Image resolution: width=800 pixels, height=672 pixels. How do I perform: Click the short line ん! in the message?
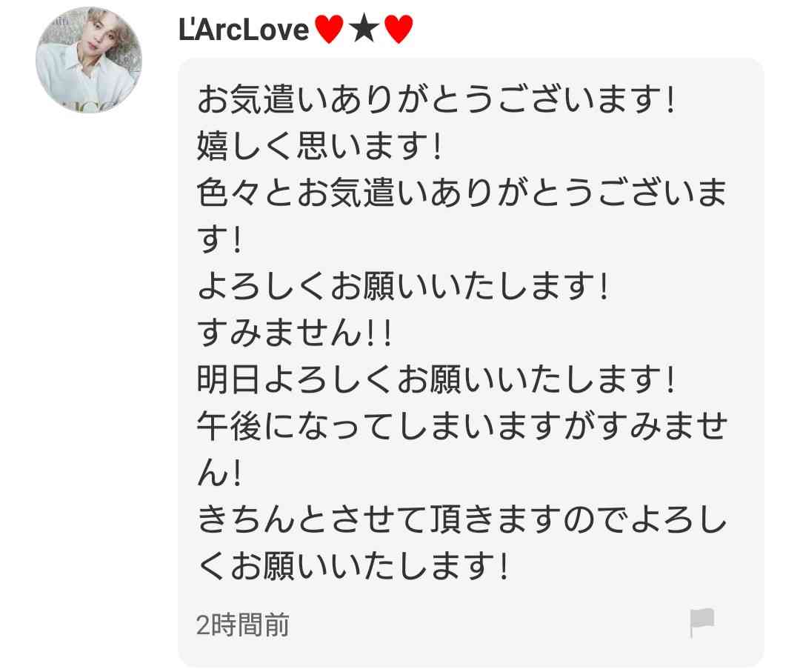[219, 473]
